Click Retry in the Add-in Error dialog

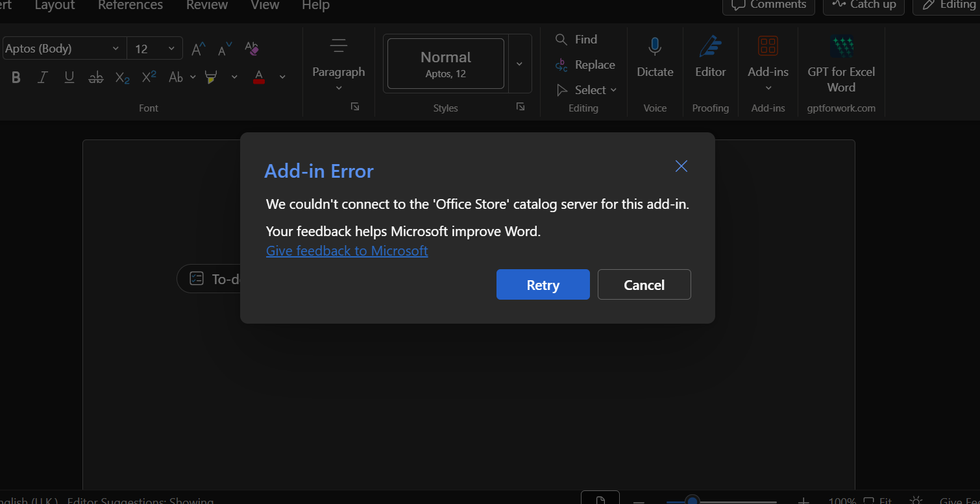point(543,284)
